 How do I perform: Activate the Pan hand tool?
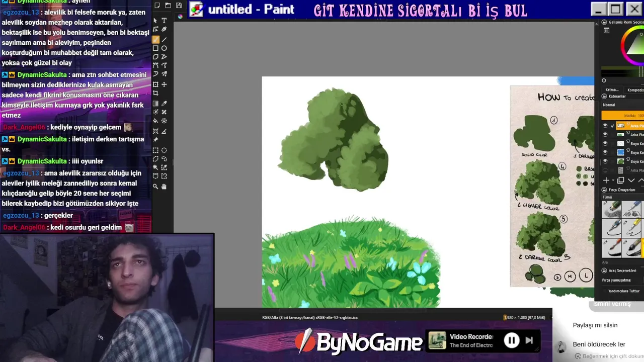coord(164,187)
